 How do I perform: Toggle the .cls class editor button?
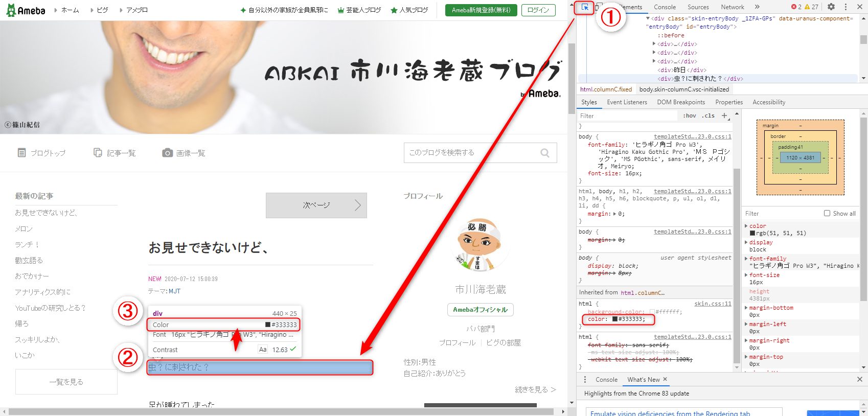coord(708,116)
